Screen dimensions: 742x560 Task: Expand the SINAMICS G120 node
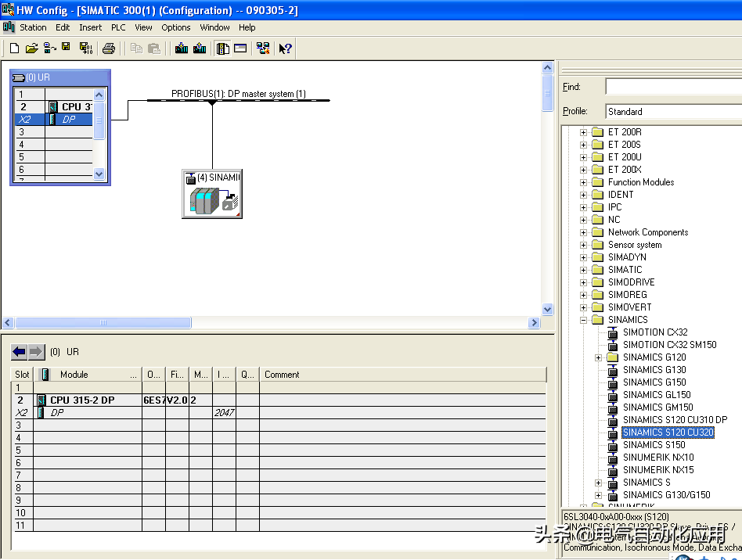[x=599, y=357]
